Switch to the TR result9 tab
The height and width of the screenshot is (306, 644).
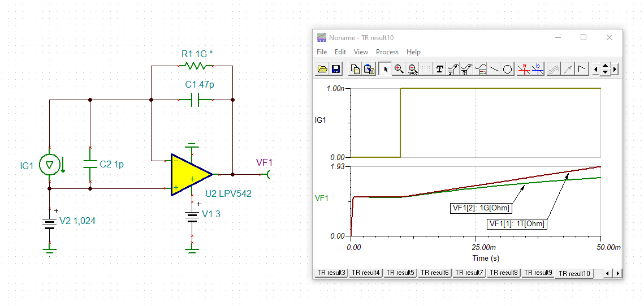(x=538, y=272)
